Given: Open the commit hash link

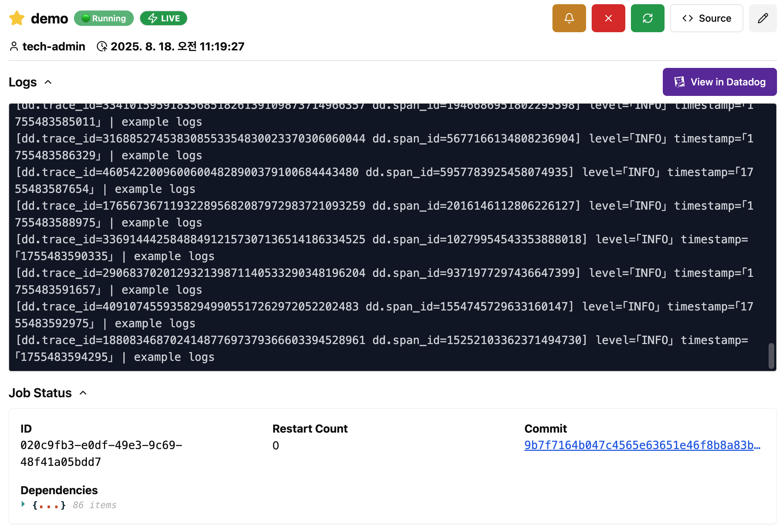Looking at the screenshot, I should [x=642, y=445].
